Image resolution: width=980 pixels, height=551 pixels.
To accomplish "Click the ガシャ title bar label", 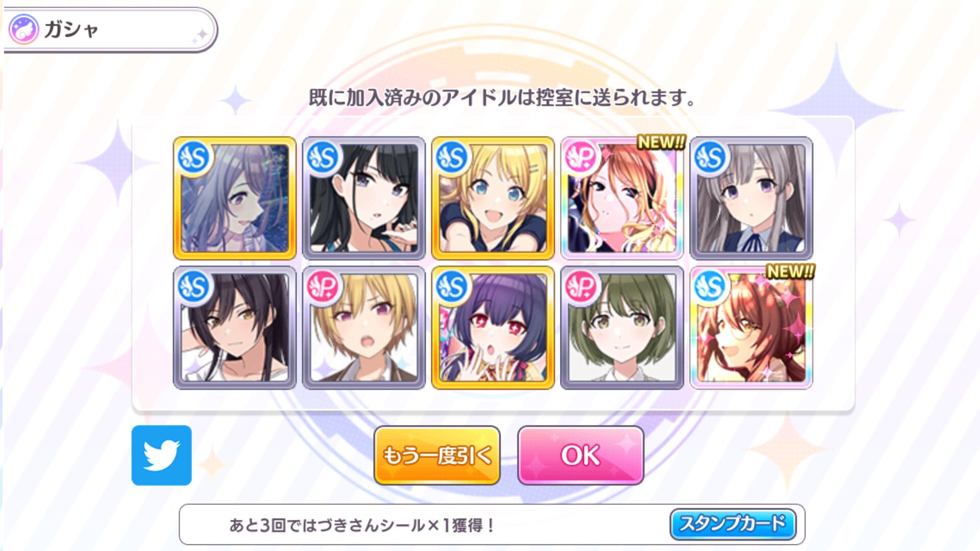I will (71, 29).
